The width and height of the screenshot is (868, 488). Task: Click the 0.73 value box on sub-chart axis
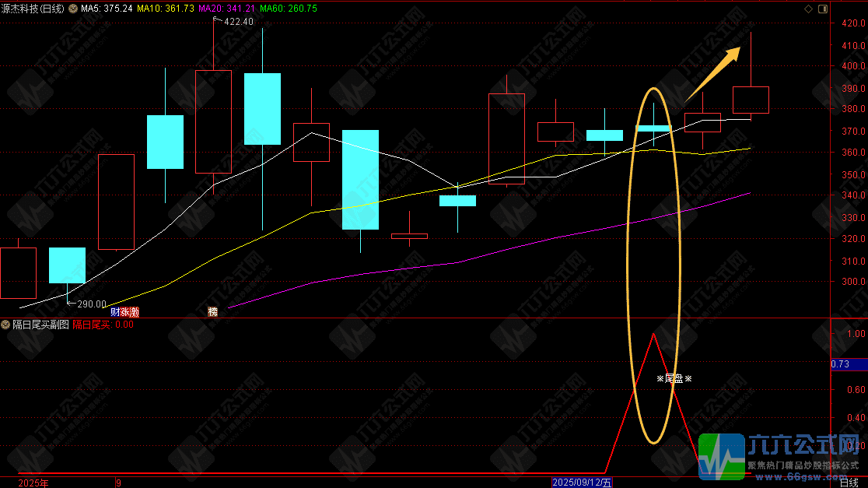(x=849, y=364)
